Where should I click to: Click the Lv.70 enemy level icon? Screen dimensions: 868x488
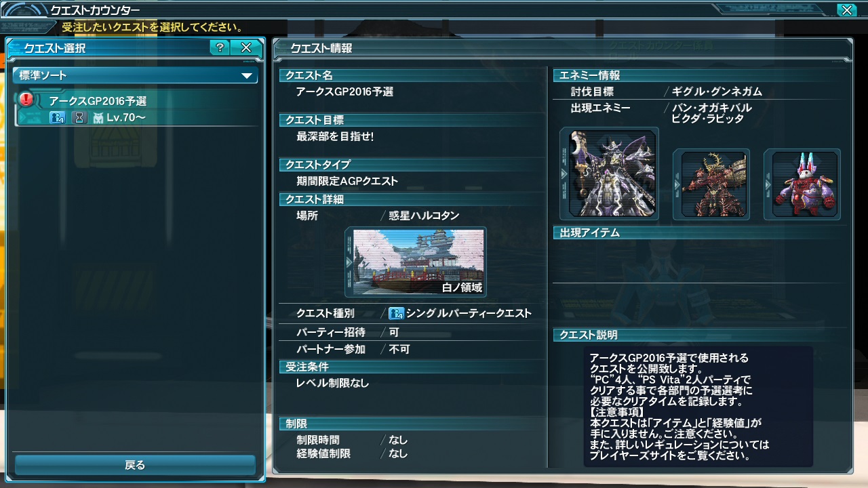(98, 118)
